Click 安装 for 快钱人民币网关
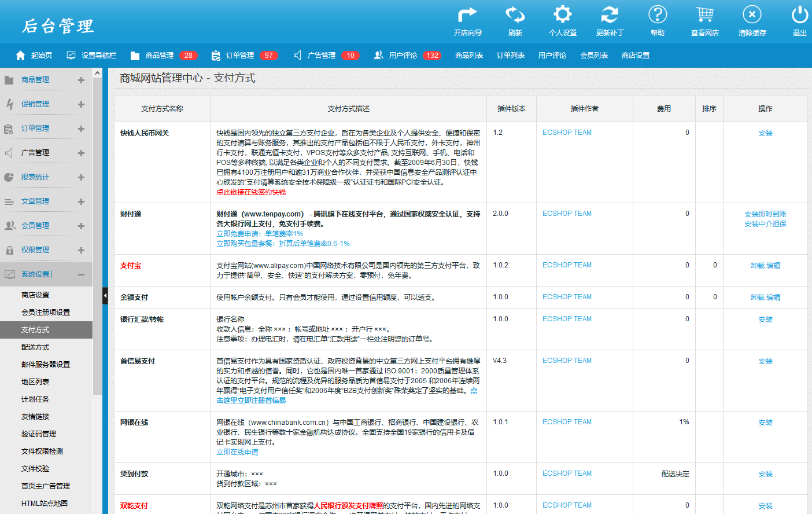Screen dimensions: 812x514 point(765,133)
